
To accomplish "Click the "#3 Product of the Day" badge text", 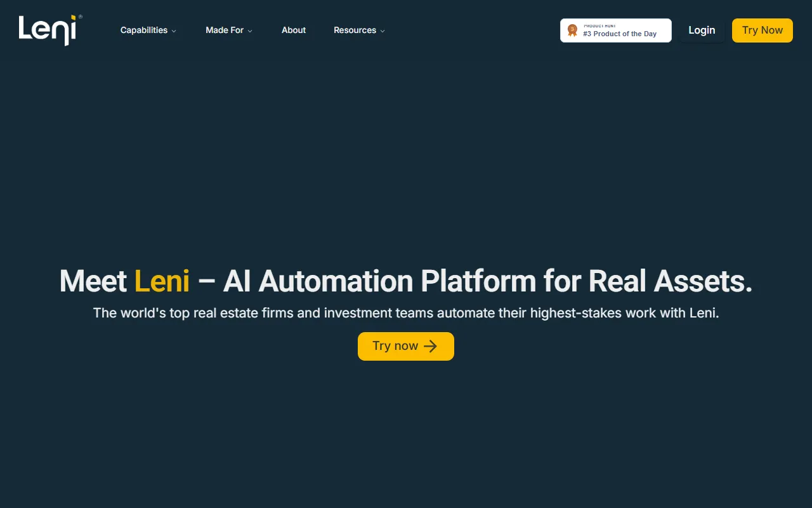I will pyautogui.click(x=620, y=34).
